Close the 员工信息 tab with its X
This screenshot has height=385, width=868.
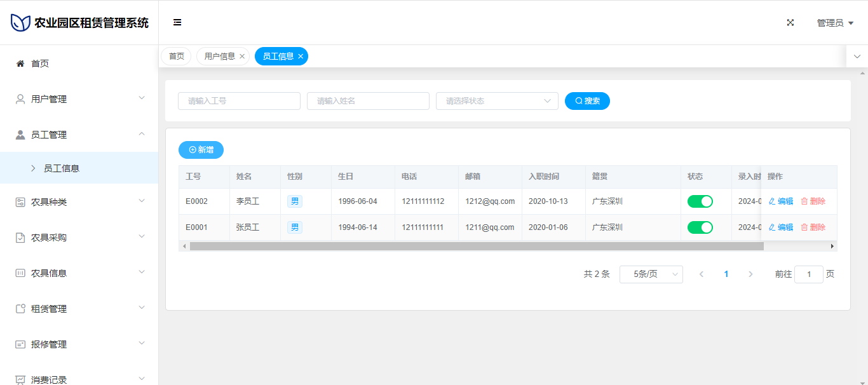pos(301,57)
